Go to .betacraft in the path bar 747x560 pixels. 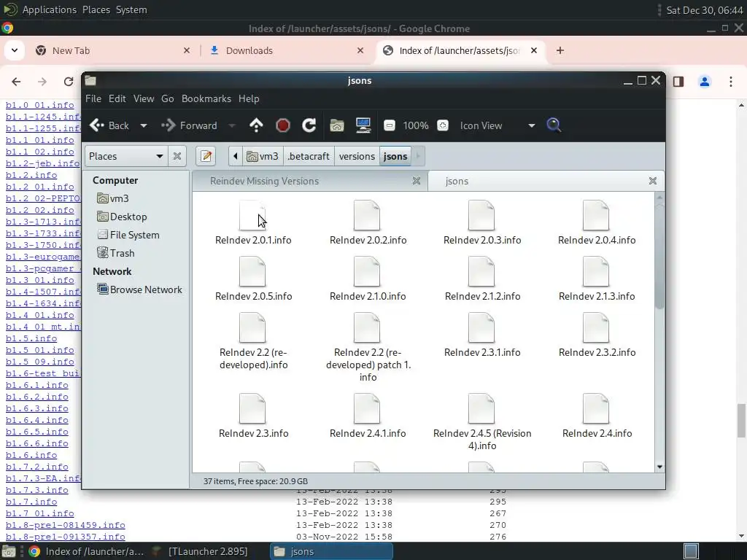pyautogui.click(x=309, y=156)
